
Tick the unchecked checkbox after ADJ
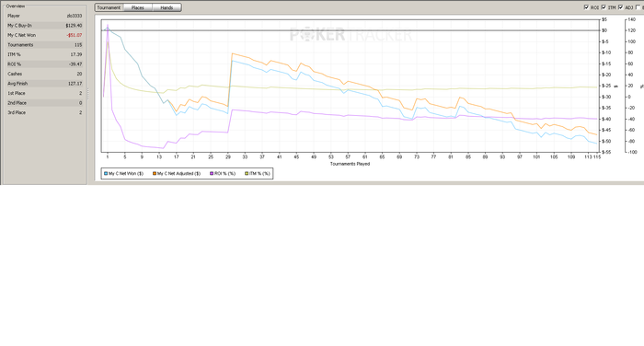pyautogui.click(x=638, y=7)
